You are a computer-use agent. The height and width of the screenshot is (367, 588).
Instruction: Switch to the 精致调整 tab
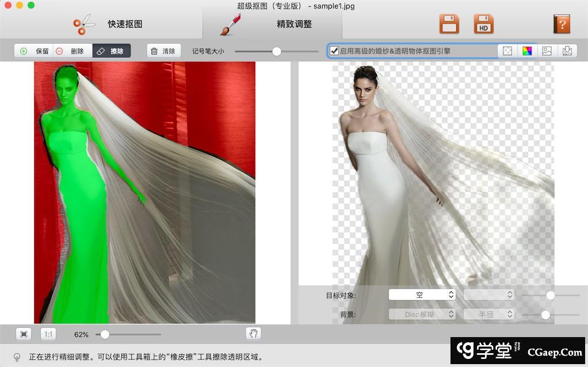(x=272, y=24)
